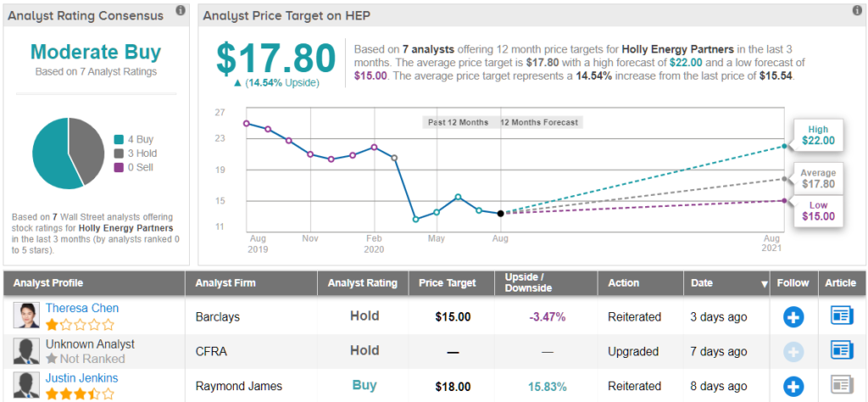Click the black August data point on chart
The image size is (868, 402).
tap(500, 213)
